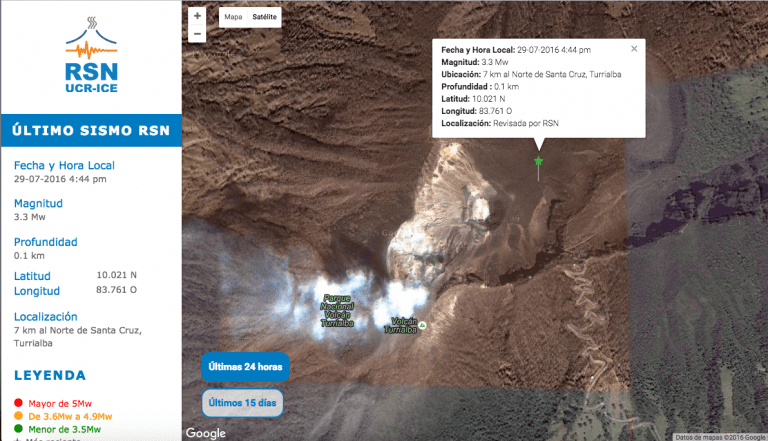Select popup Localización Revisada por RSN line
Viewport: 768px width, 441px height.
(500, 123)
